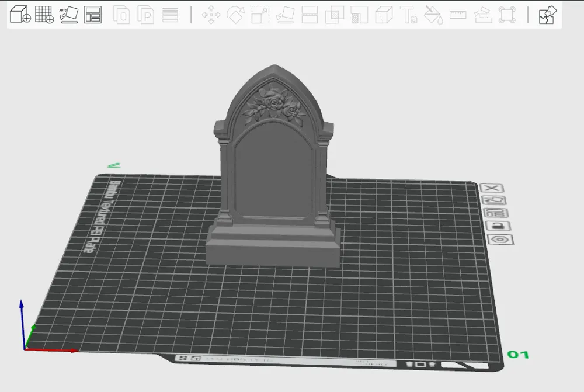Split the model to parts

[x=145, y=15]
